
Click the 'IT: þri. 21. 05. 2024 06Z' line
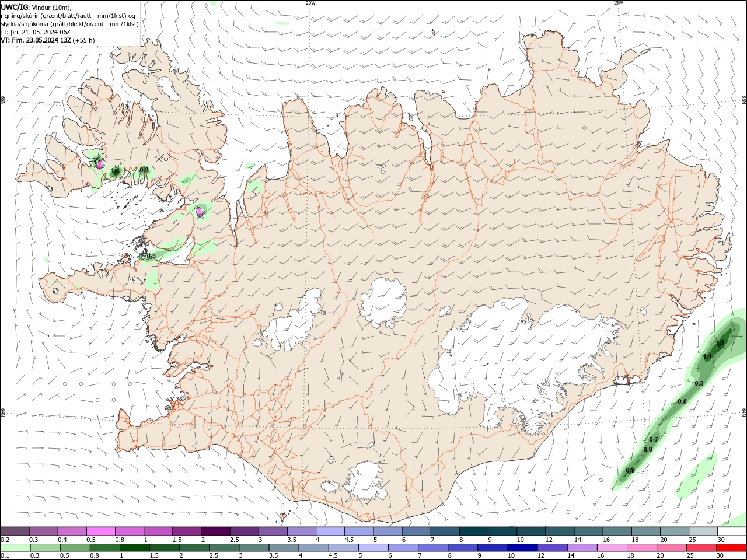click(x=36, y=32)
